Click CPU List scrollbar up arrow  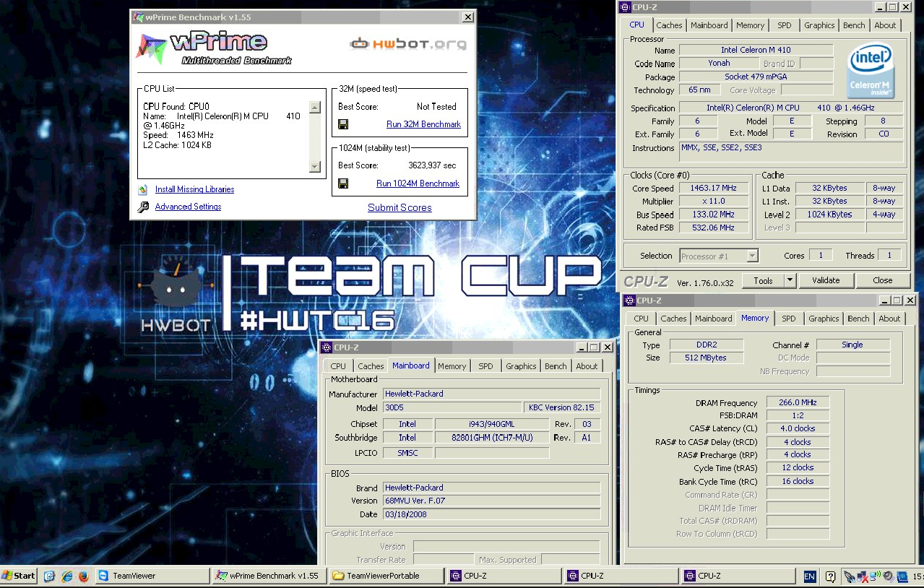[x=314, y=108]
